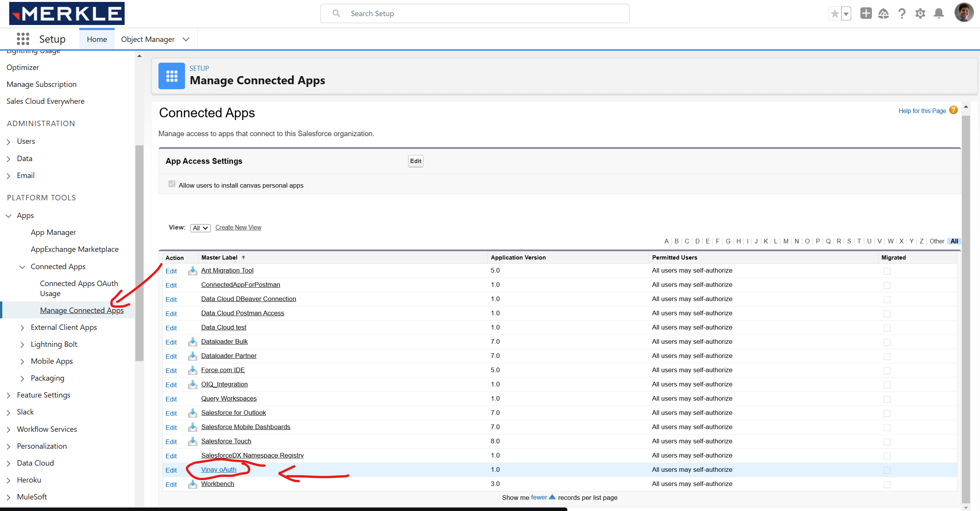Open App Manager in sidebar

(53, 232)
